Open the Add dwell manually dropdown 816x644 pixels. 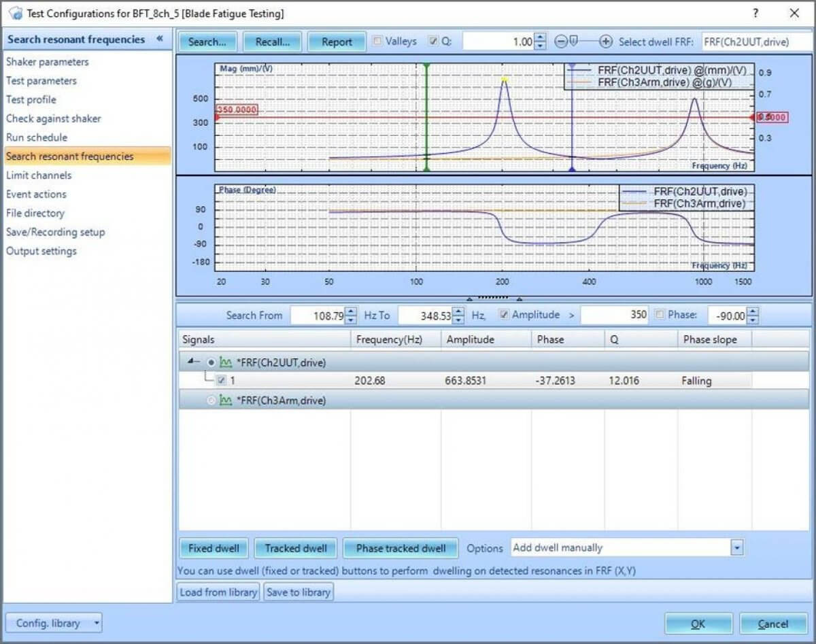[x=737, y=547]
